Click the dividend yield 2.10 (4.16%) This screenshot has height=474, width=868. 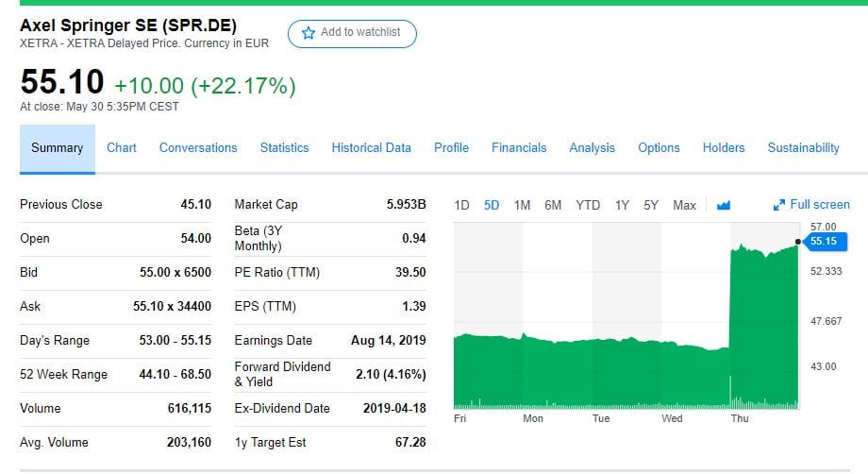click(x=391, y=375)
